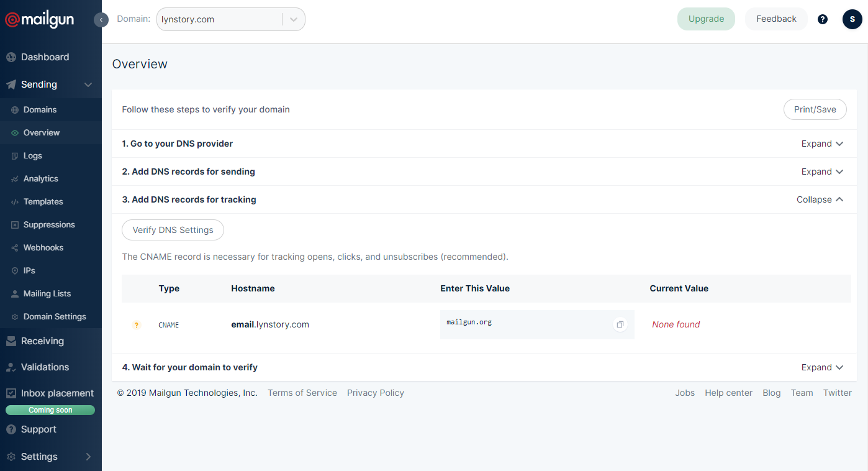Open the Blog footer link

click(x=772, y=393)
